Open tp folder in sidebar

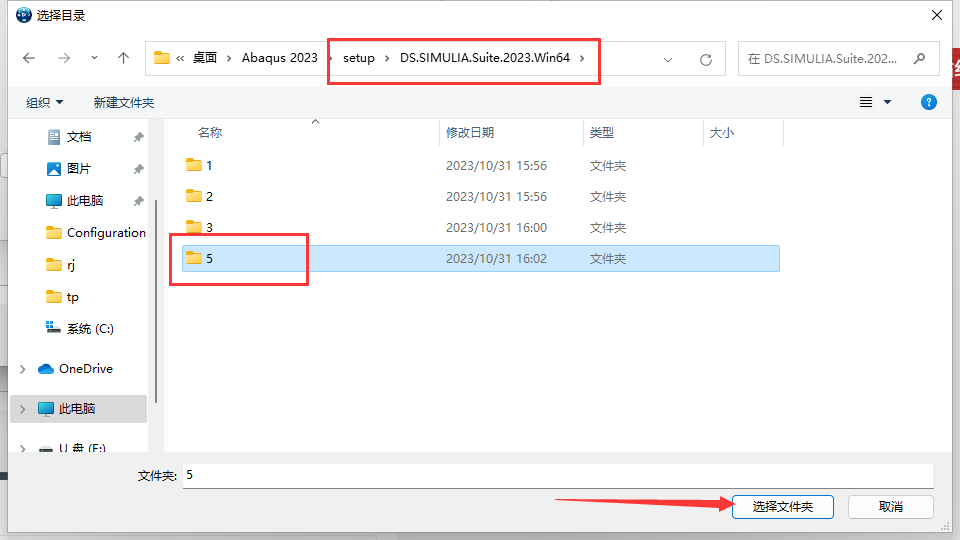point(72,297)
